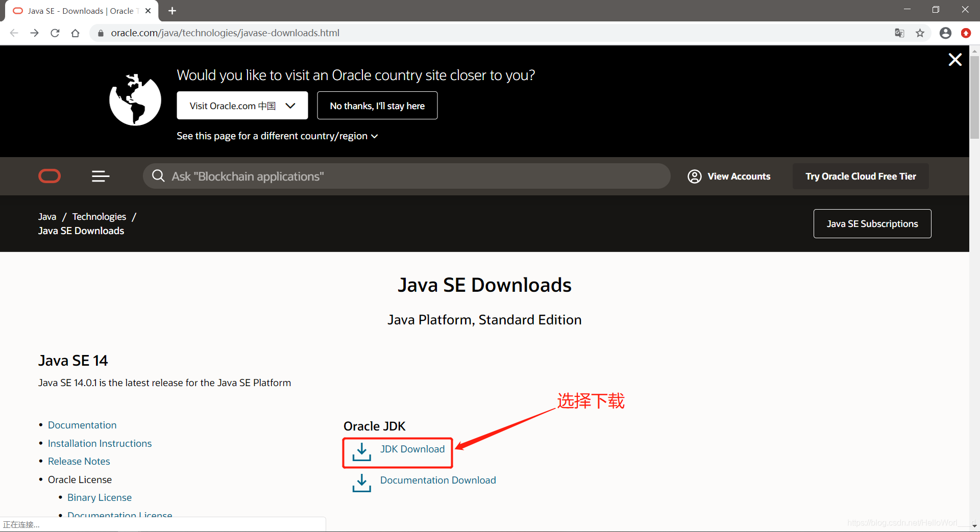The image size is (980, 532).
Task: Close the Java SE Downloads tab
Action: [x=148, y=11]
